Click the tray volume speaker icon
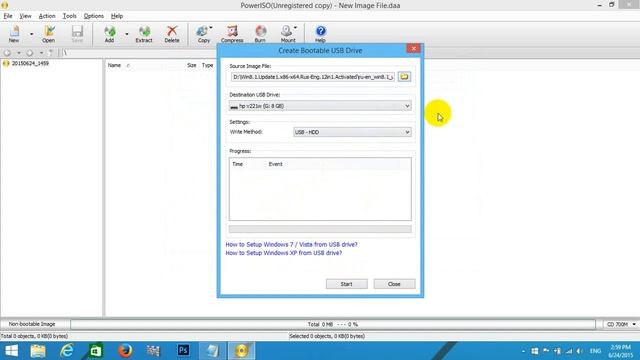 (x=580, y=351)
